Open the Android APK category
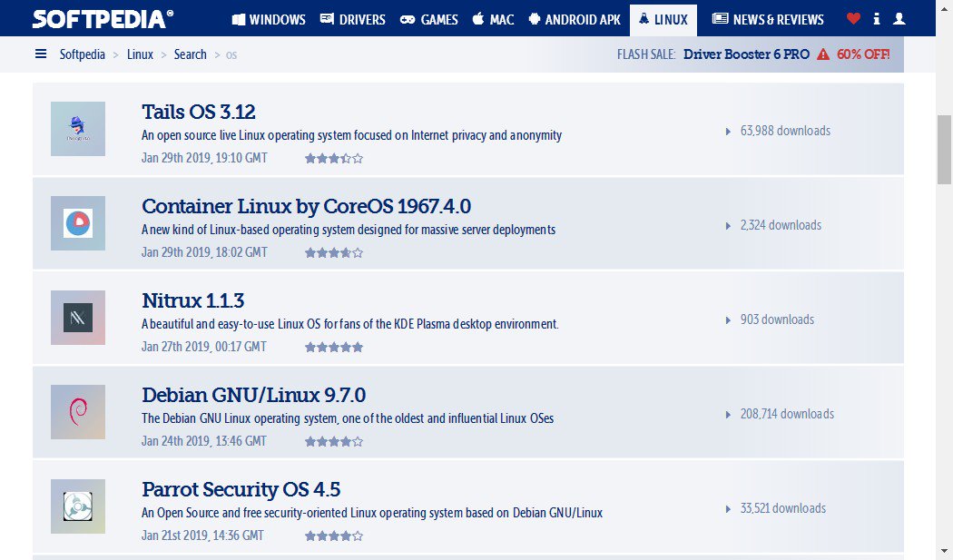The height and width of the screenshot is (560, 953). (575, 19)
